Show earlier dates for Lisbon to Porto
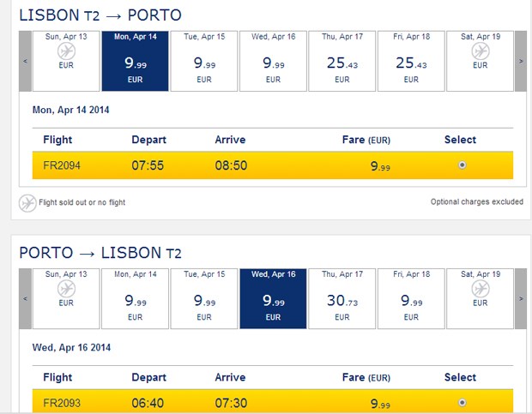The width and height of the screenshot is (532, 414). 26,61
